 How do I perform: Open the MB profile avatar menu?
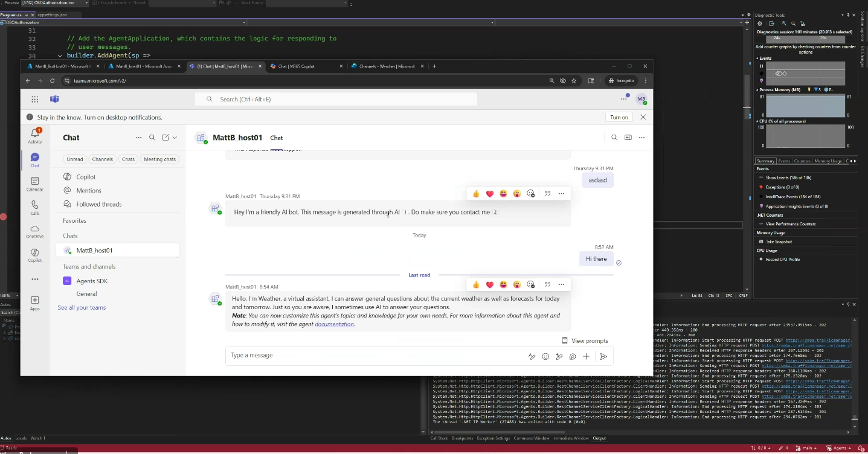tap(641, 99)
